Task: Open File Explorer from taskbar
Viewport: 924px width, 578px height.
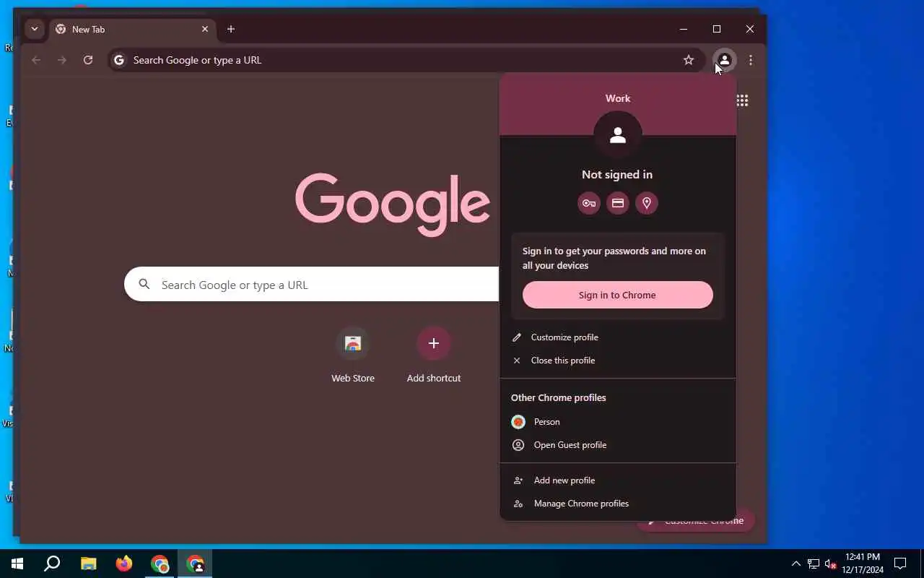Action: [x=88, y=564]
